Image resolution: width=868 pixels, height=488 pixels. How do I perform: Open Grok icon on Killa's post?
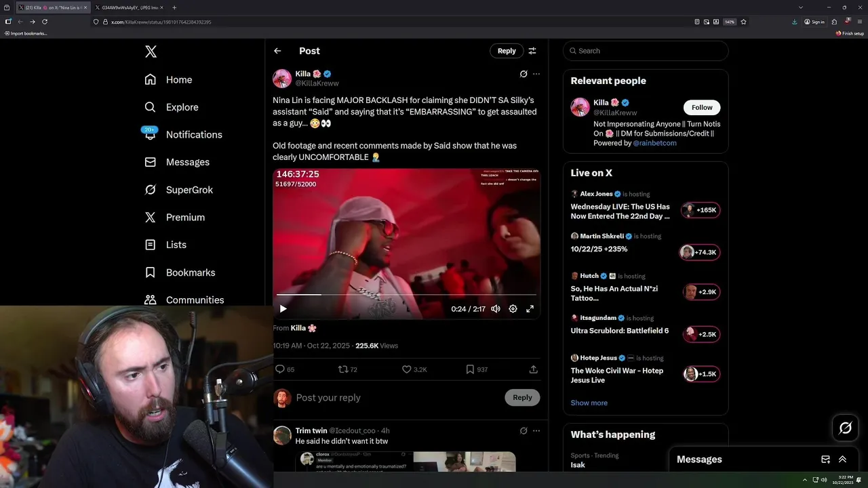[524, 74]
